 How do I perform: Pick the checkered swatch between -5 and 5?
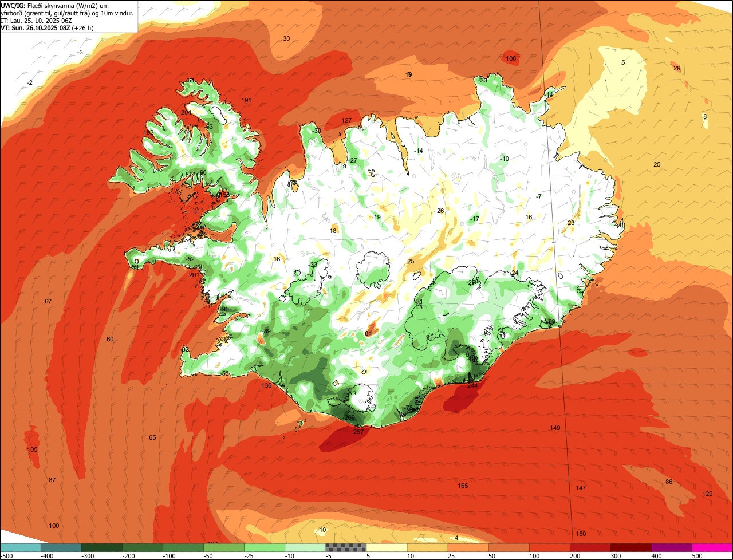[346, 548]
